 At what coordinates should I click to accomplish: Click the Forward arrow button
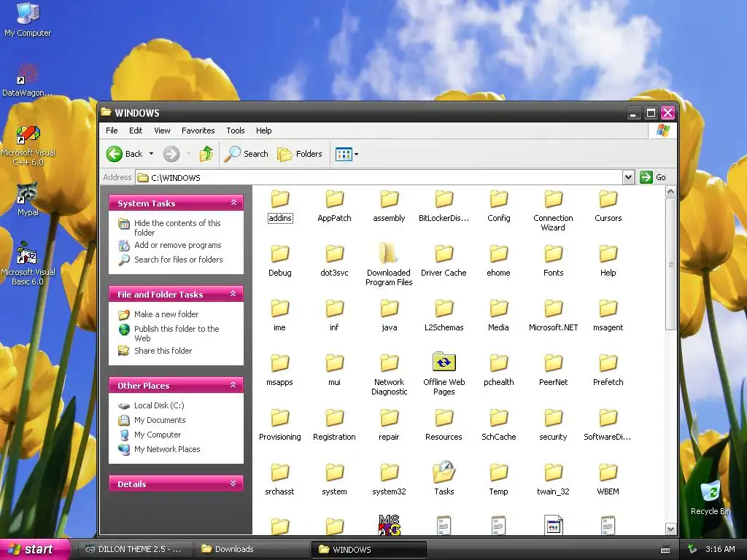(171, 154)
